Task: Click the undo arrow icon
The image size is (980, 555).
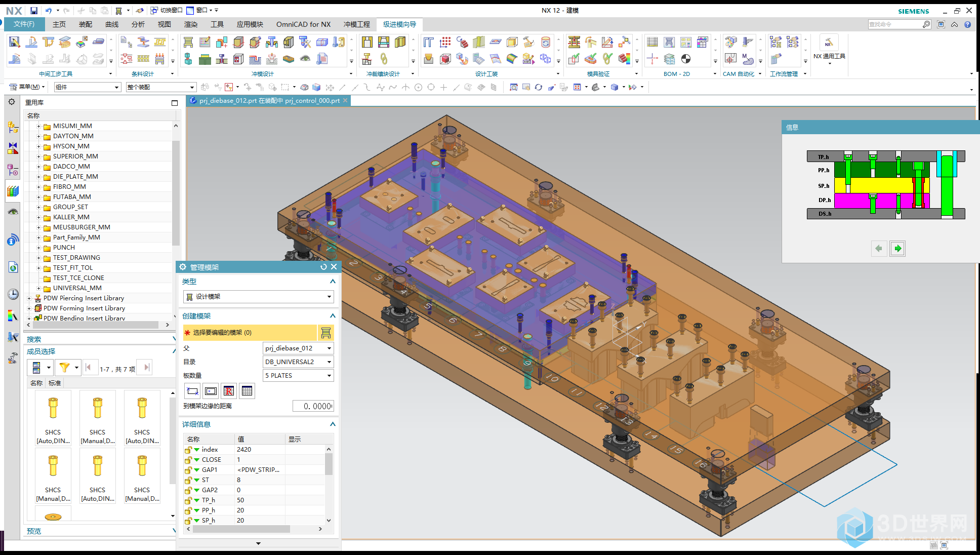Action: (x=48, y=10)
